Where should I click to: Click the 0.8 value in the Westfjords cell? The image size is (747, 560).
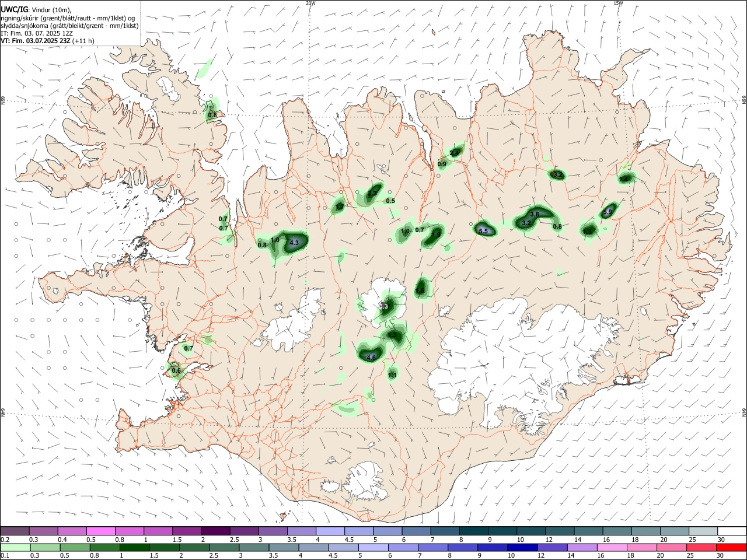pyautogui.click(x=212, y=116)
